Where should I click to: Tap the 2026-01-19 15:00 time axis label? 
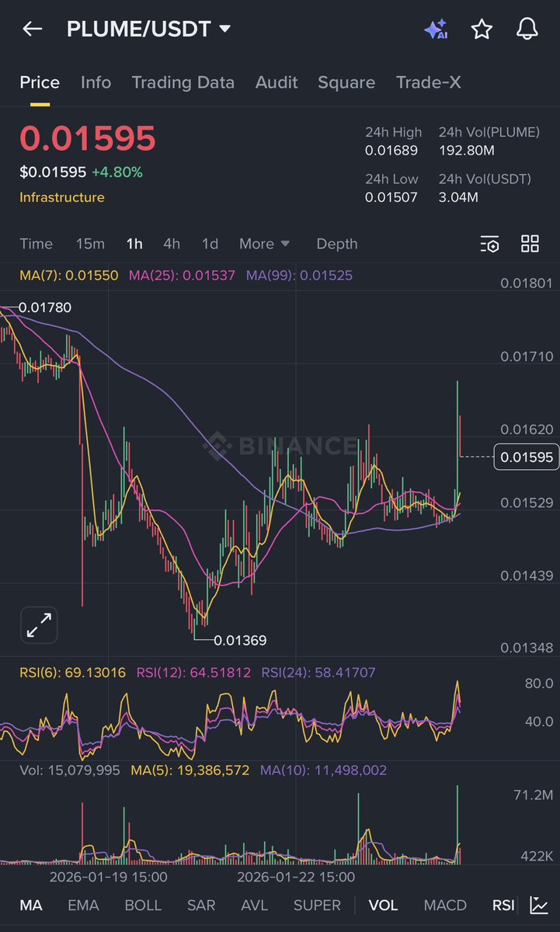point(108,877)
